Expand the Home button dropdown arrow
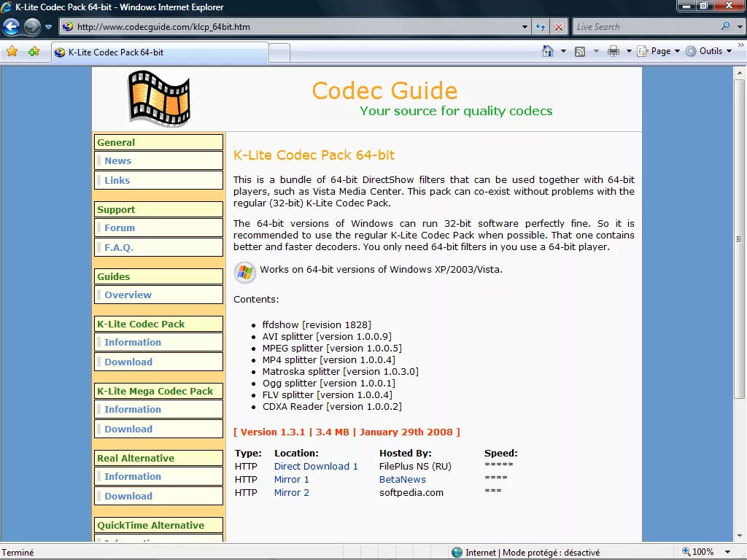747x560 pixels. [563, 52]
